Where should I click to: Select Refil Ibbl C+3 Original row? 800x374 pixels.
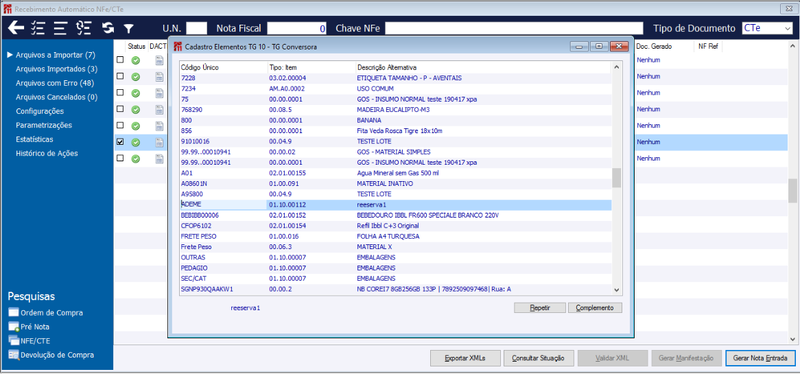tap(395, 226)
